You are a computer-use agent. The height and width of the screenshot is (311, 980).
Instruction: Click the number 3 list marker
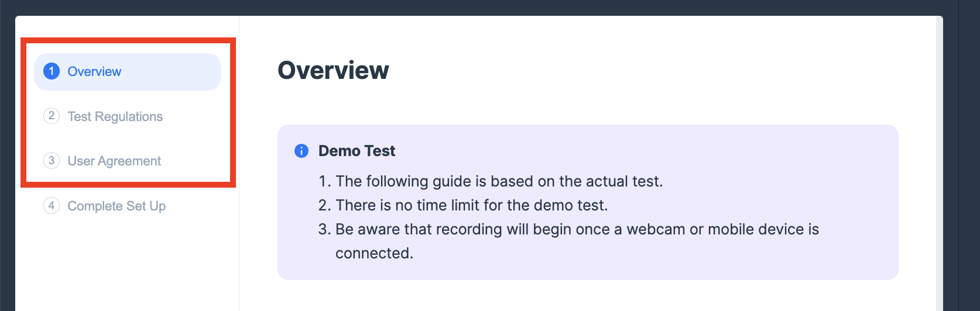click(325, 229)
